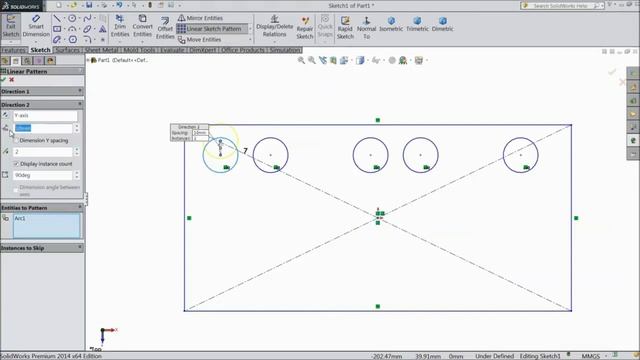This screenshot has height=360, width=640.
Task: Cancel the Linear Pattern with red X
Action: tap(11, 80)
